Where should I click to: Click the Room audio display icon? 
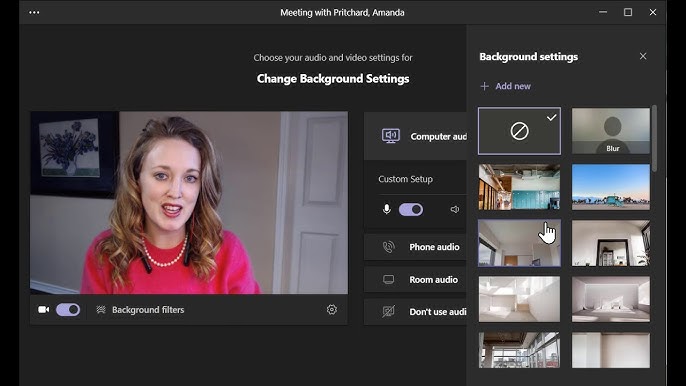tap(388, 280)
